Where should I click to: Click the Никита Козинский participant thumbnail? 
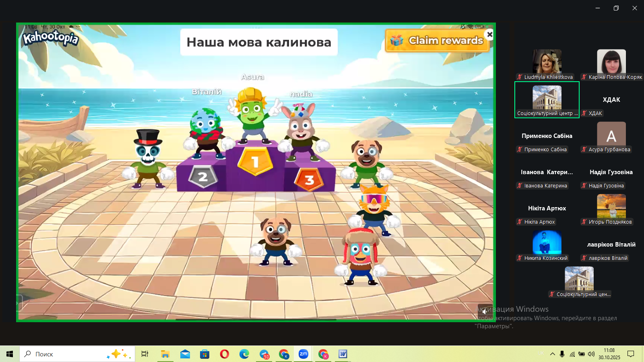point(547,243)
